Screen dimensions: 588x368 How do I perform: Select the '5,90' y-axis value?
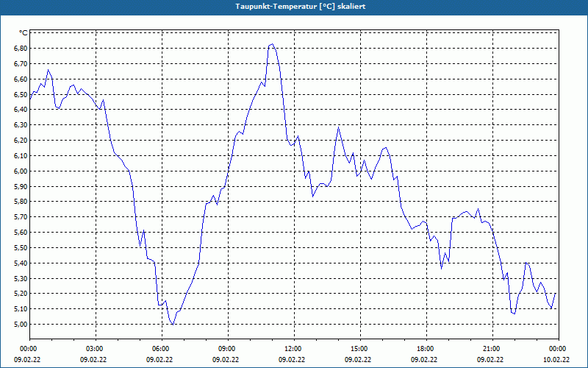point(21,187)
